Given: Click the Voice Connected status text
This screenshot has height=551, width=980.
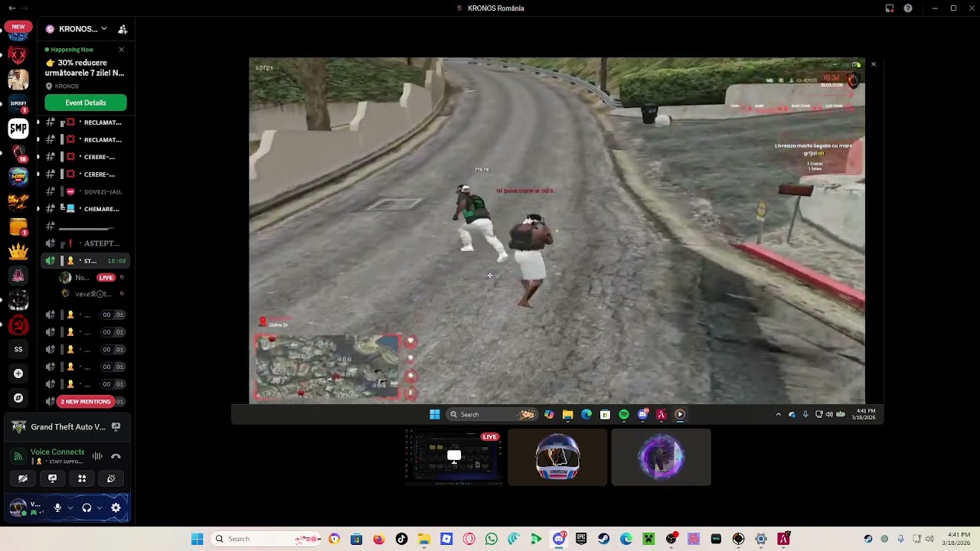Looking at the screenshot, I should click(x=57, y=452).
